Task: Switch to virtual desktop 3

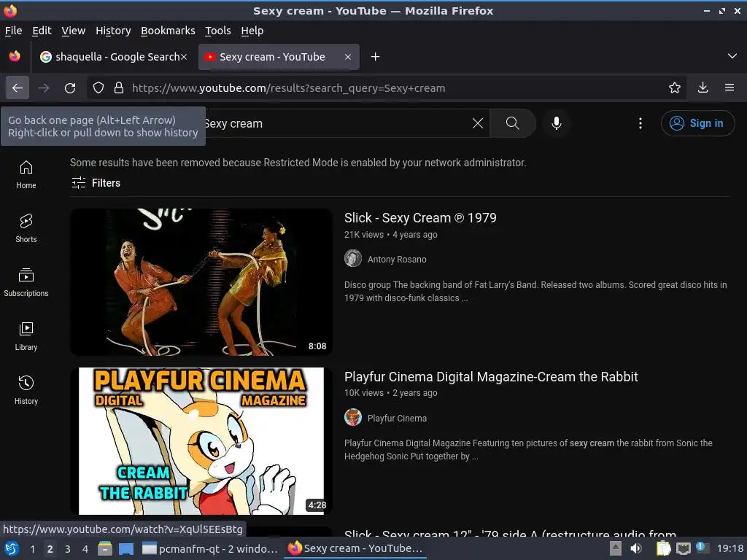Action: click(x=68, y=549)
